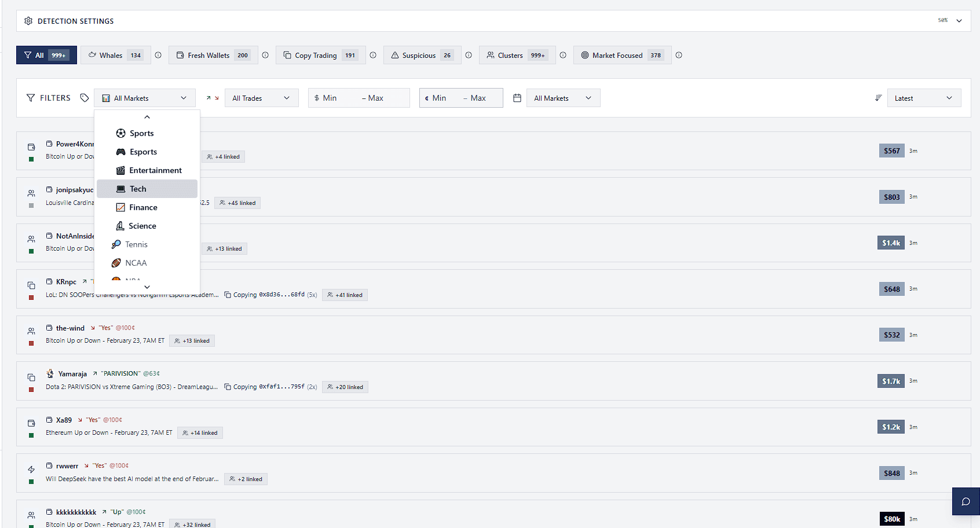980x528 pixels.
Task: Click the +45 linked button
Action: click(237, 203)
